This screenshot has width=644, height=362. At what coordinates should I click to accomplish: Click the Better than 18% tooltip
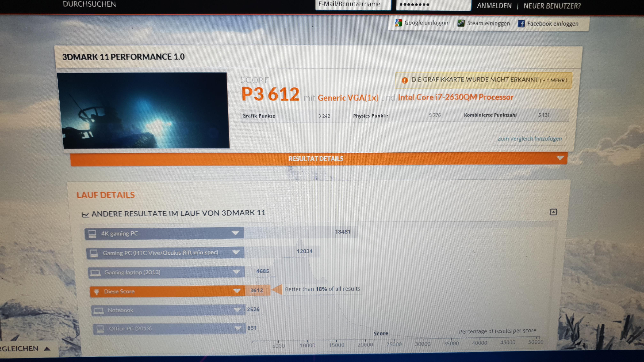322,289
